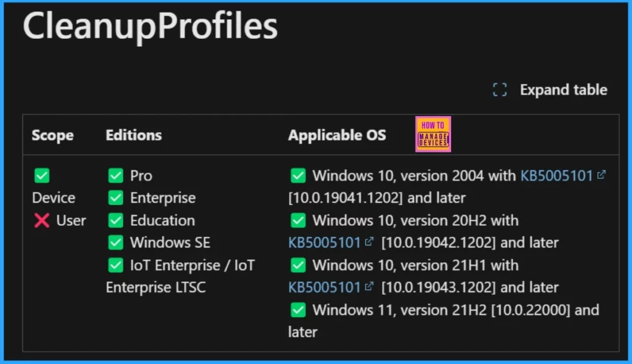Click the expand table brackets icon
The width and height of the screenshot is (632, 364).
tap(500, 89)
